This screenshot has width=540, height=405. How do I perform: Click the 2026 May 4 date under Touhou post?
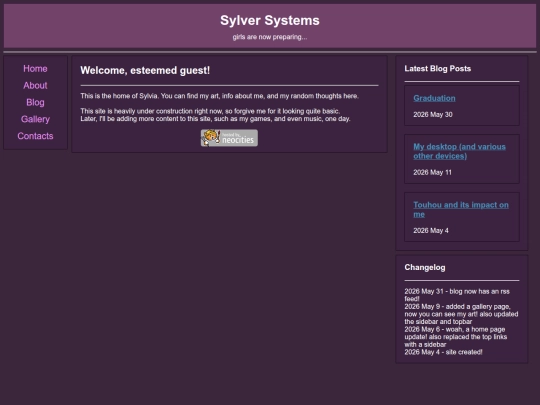431,231
